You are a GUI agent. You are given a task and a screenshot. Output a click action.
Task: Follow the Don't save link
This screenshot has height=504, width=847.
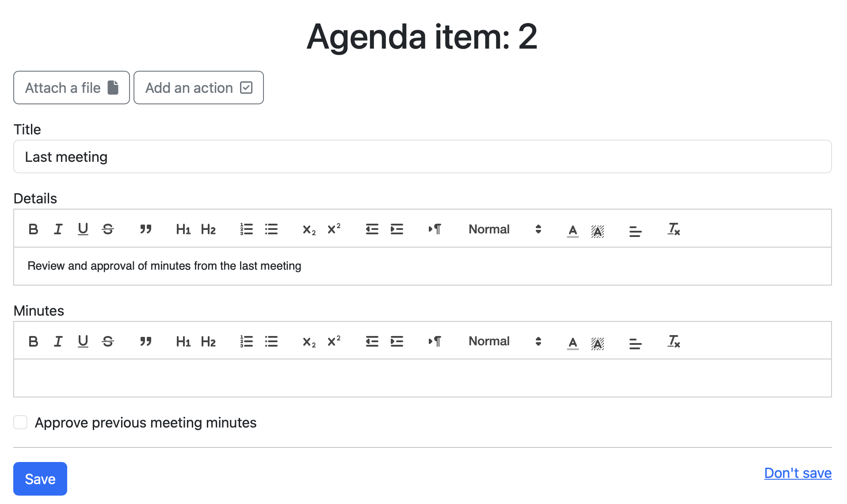pos(798,473)
